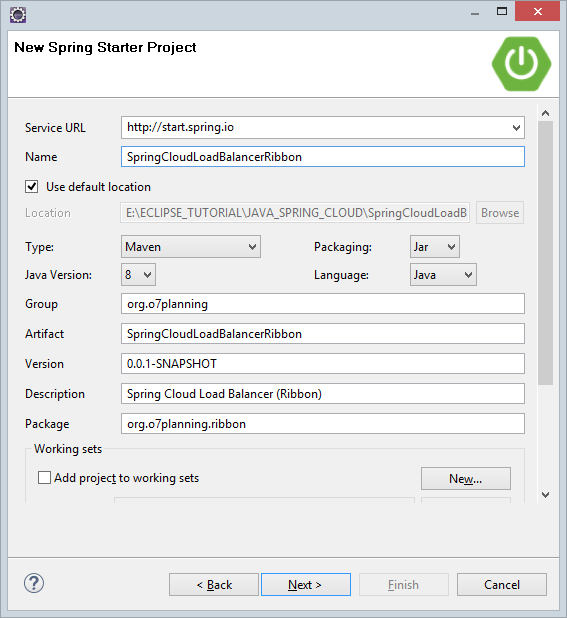The image size is (567, 618).
Task: Go Back to previous wizard page
Action: coord(214,584)
